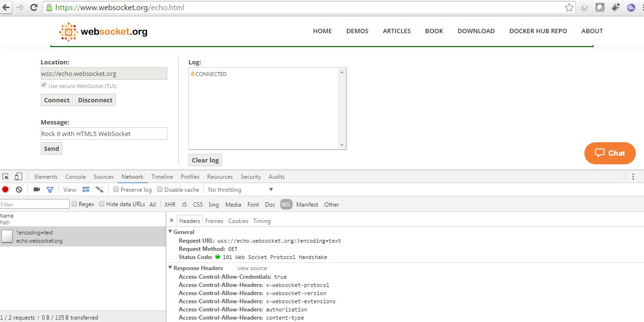This screenshot has height=322, width=644.
Task: Toggle the network filter funnel icon
Action: point(50,190)
